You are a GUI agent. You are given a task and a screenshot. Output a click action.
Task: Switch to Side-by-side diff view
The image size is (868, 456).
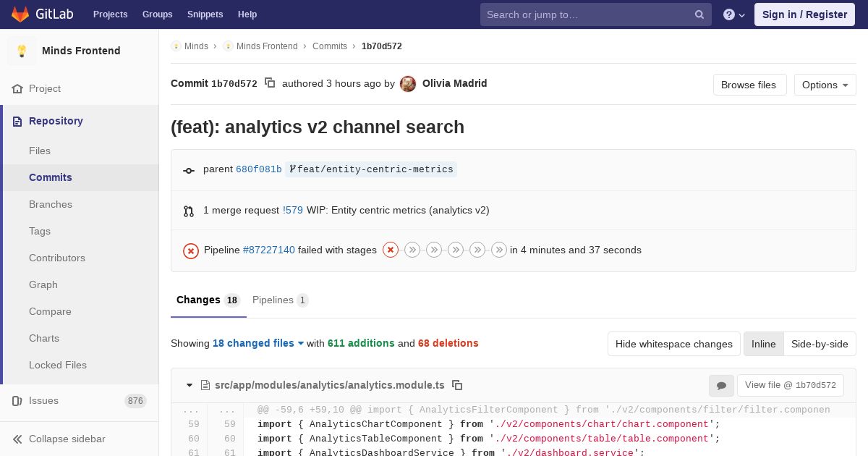(820, 344)
